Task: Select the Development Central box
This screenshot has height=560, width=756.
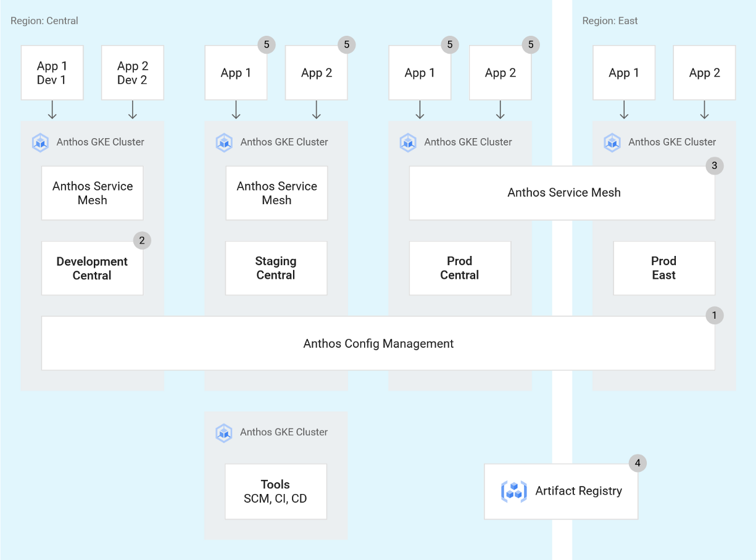Action: coord(93,268)
